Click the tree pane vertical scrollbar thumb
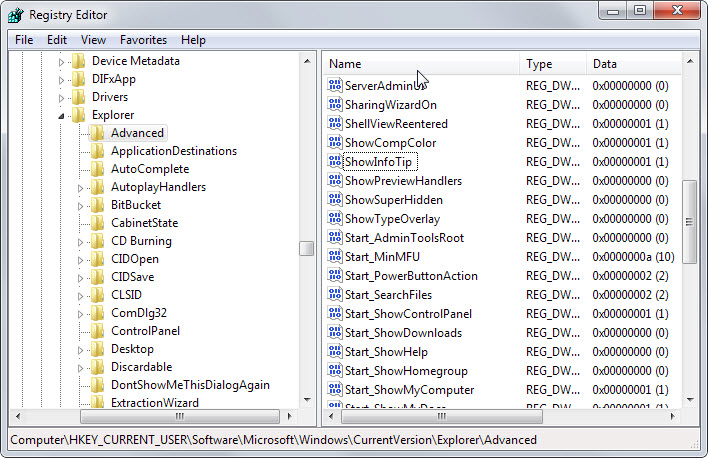Viewport: 708px width, 458px height. 307,248
